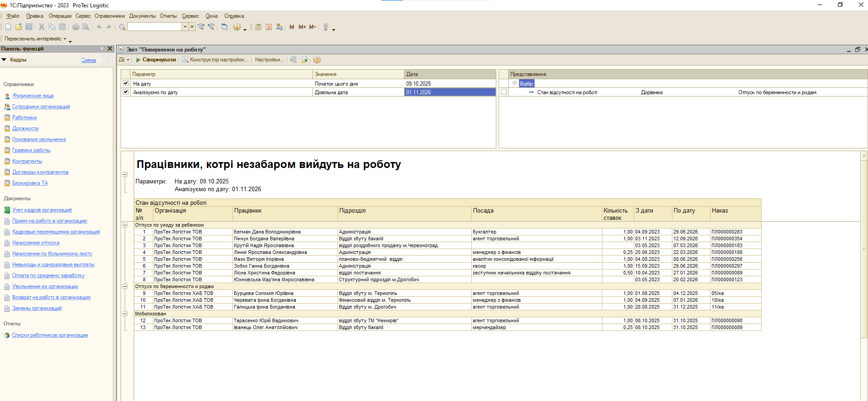This screenshot has width=868, height=401.
Task: Open 'Переключить интерфейс' dropdown
Action: click(35, 39)
